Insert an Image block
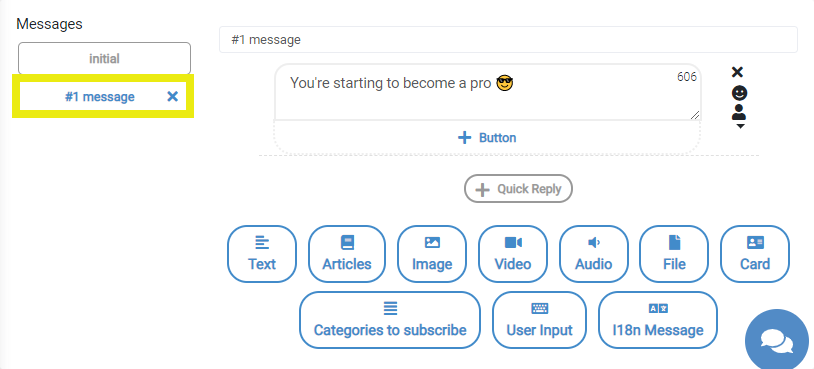 [432, 254]
